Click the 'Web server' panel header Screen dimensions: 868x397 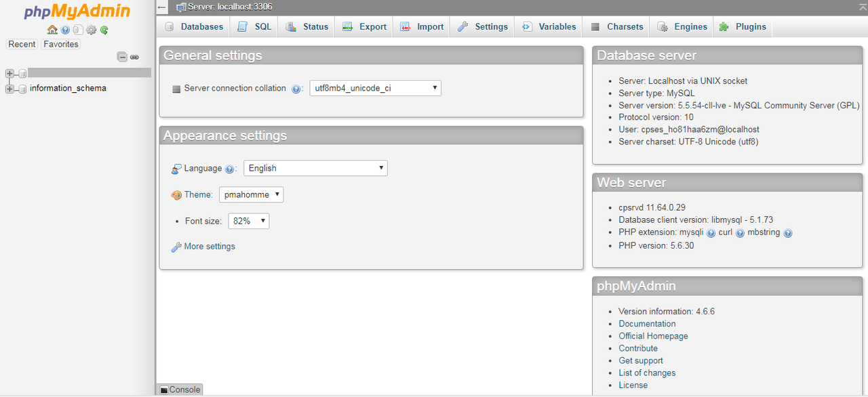728,182
